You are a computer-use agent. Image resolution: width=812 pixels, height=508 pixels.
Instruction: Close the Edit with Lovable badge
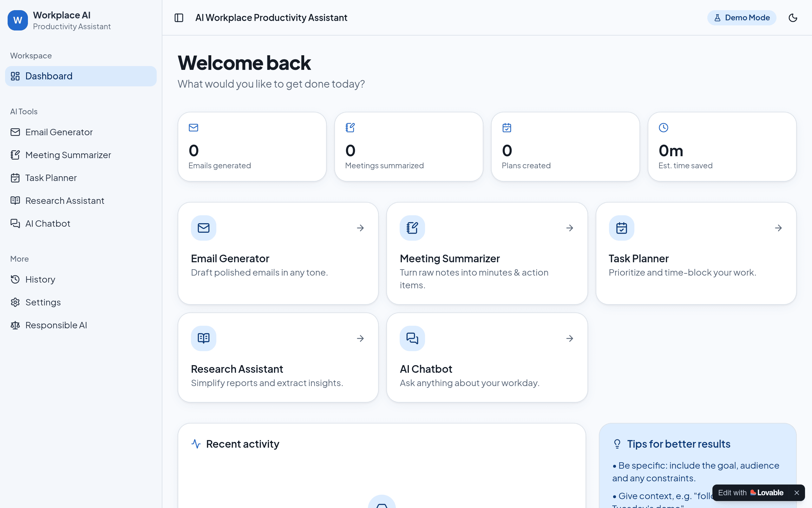(797, 492)
